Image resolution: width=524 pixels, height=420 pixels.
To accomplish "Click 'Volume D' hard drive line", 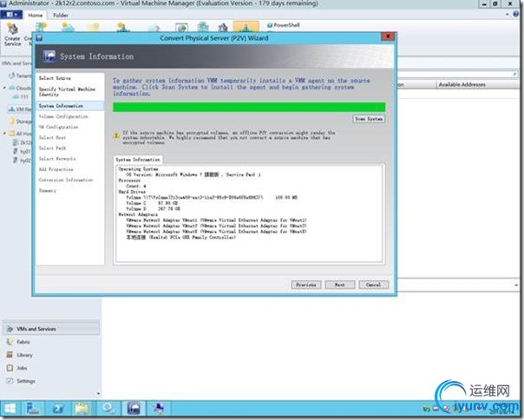I will click(x=153, y=208).
